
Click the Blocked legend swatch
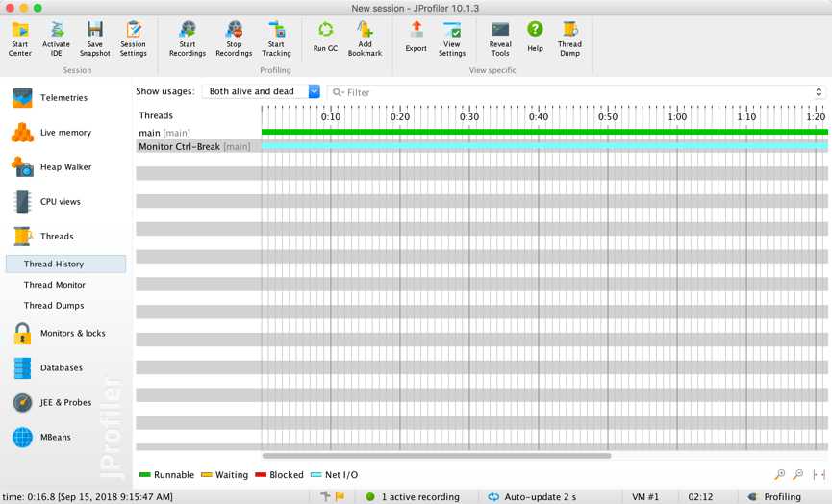pyautogui.click(x=261, y=475)
